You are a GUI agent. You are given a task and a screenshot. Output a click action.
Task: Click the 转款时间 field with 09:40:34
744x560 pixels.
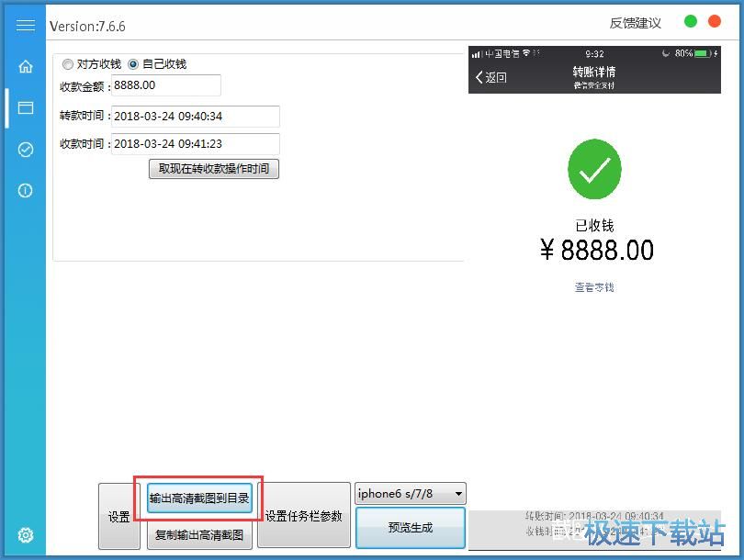pyautogui.click(x=195, y=117)
